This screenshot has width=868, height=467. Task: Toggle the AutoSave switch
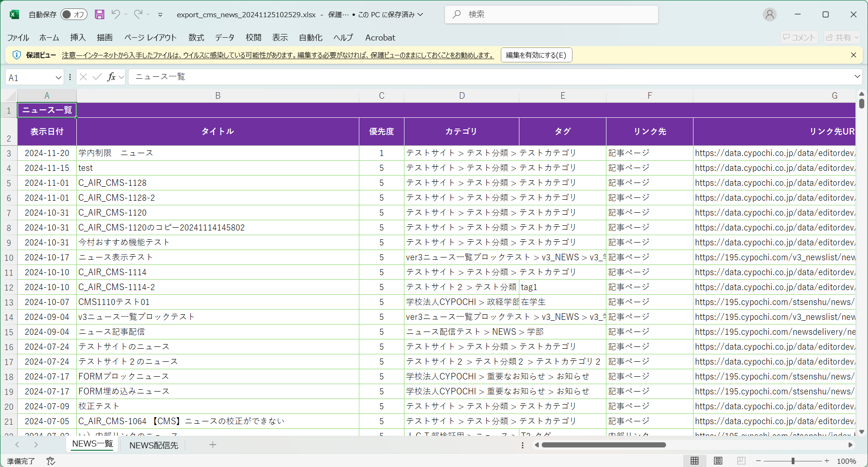(74, 14)
